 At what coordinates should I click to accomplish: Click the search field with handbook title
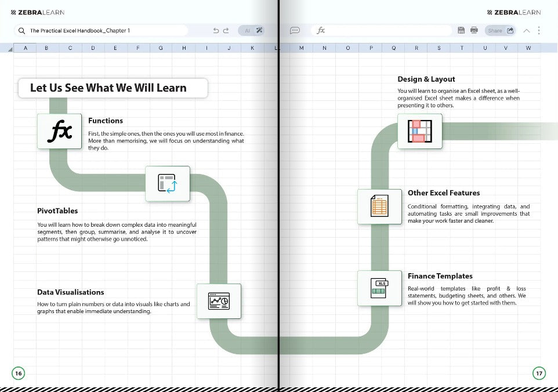tap(101, 31)
